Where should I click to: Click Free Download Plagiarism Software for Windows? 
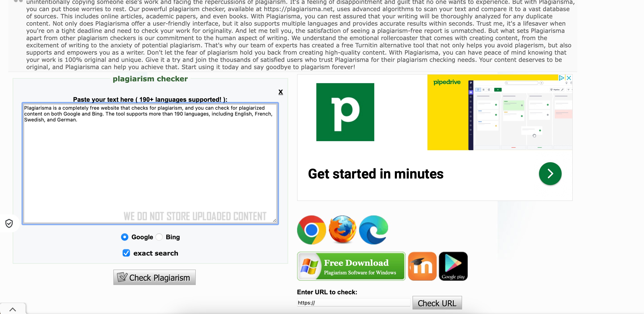[351, 266]
